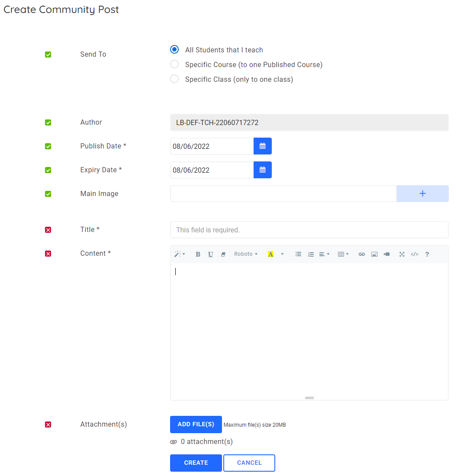Choose All Students that I teach
The image size is (457, 476).
pyautogui.click(x=174, y=49)
